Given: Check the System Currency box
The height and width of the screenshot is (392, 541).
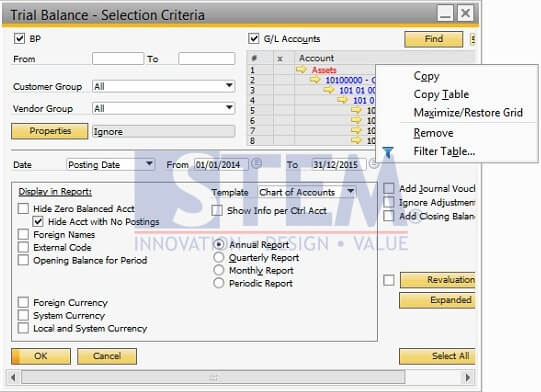Looking at the screenshot, I should (x=23, y=315).
